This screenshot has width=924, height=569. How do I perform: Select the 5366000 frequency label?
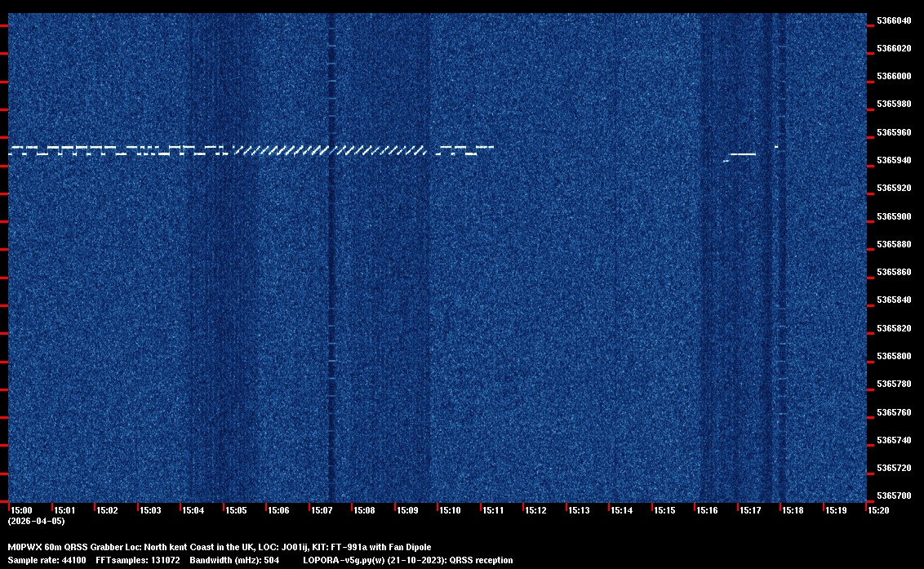pyautogui.click(x=894, y=77)
